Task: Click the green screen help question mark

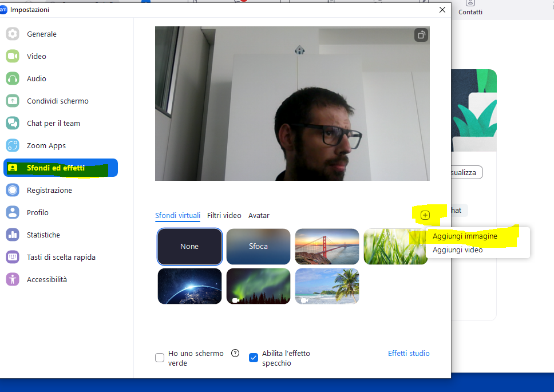Action: 235,353
